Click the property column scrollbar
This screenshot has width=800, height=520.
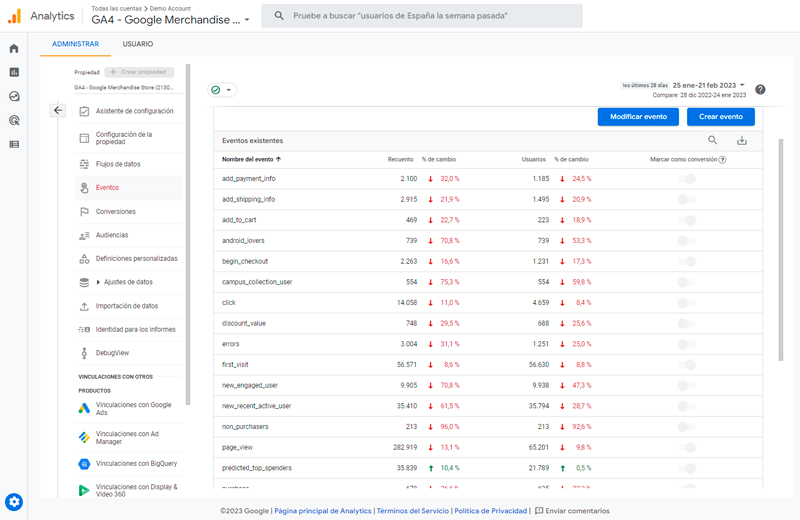pyautogui.click(x=188, y=235)
